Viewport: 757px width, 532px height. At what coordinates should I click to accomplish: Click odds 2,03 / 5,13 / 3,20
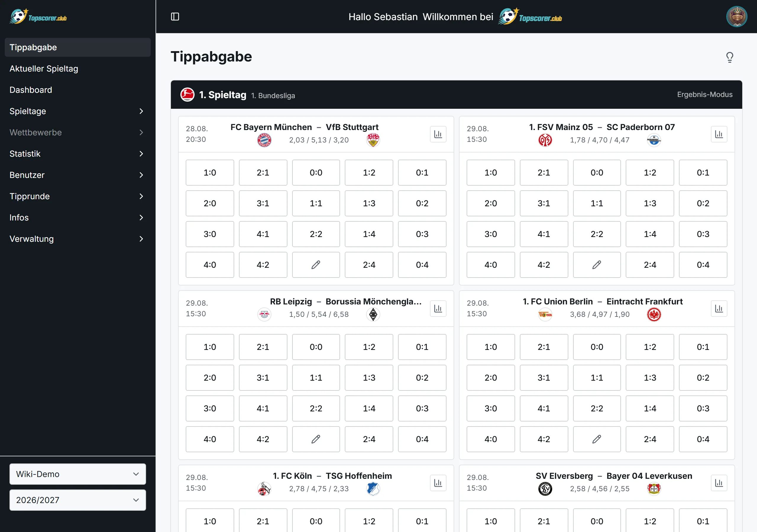319,140
